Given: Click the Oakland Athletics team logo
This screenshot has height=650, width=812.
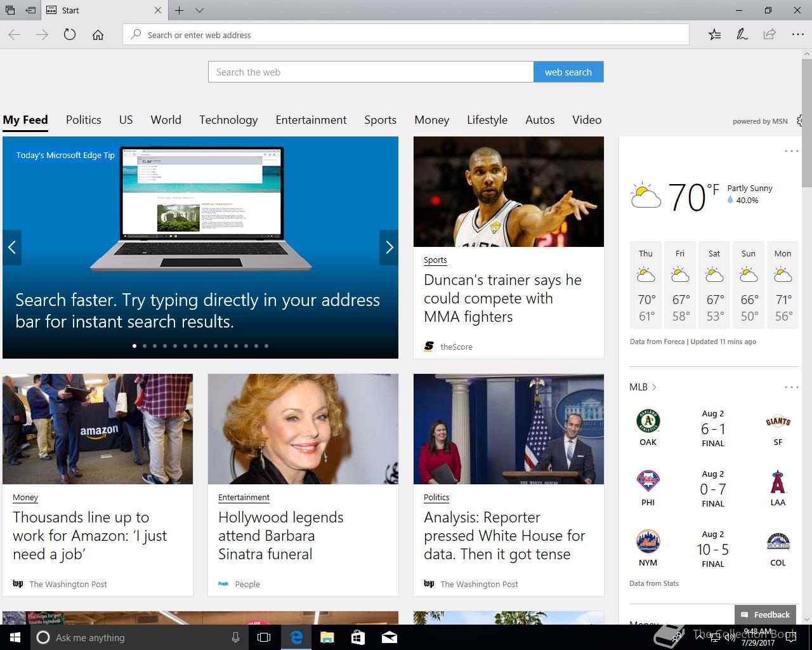Looking at the screenshot, I should [648, 421].
